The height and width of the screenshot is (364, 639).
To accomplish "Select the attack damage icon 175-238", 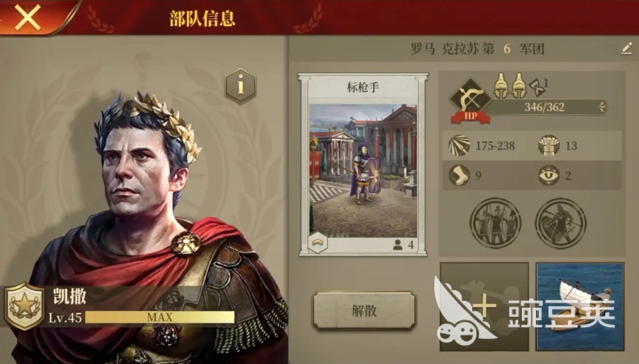I will coord(459,146).
